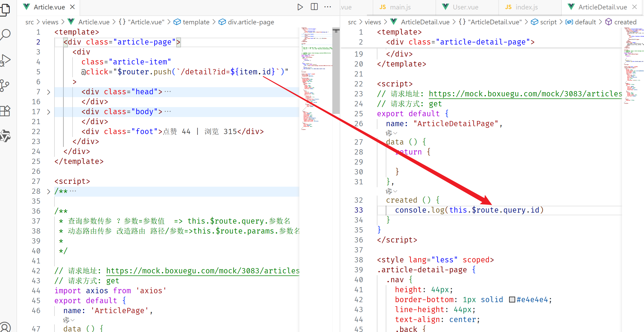Switch to the User.vue tab
Screen dimensions: 644x332
click(x=465, y=7)
